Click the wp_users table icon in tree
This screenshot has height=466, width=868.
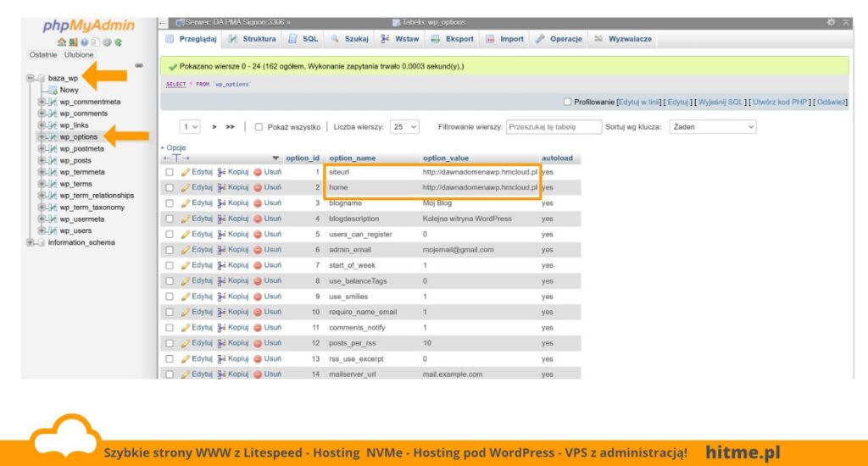[53, 230]
